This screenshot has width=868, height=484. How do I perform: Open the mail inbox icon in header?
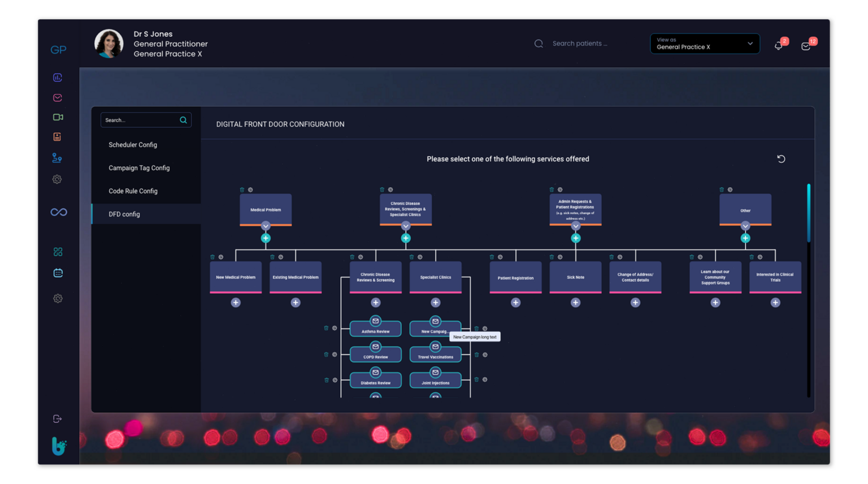click(x=806, y=46)
